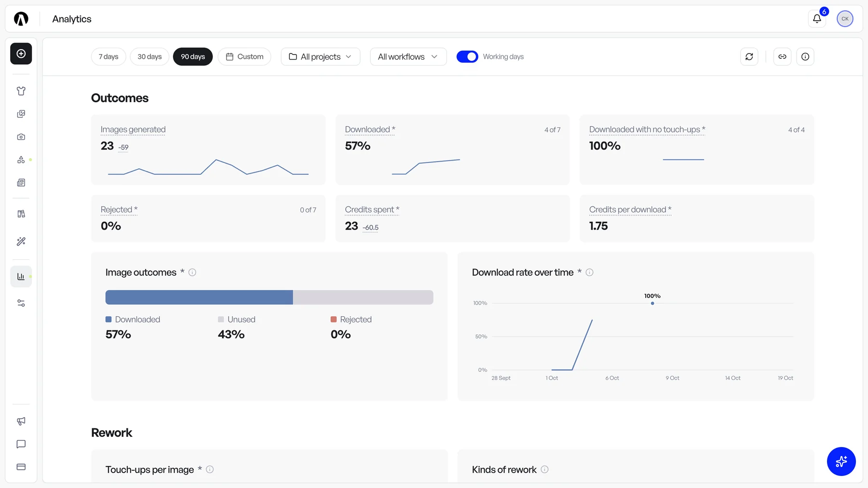Open the chat message icon in sidebar
The width and height of the screenshot is (868, 488).
21,444
